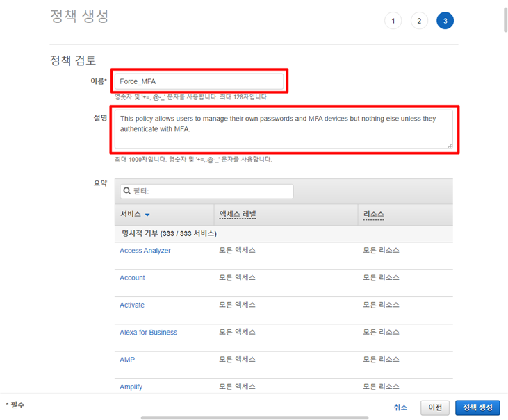Screen dimensions: 508x420
Task: Click the policy name field Force_MFA
Action: (x=199, y=81)
